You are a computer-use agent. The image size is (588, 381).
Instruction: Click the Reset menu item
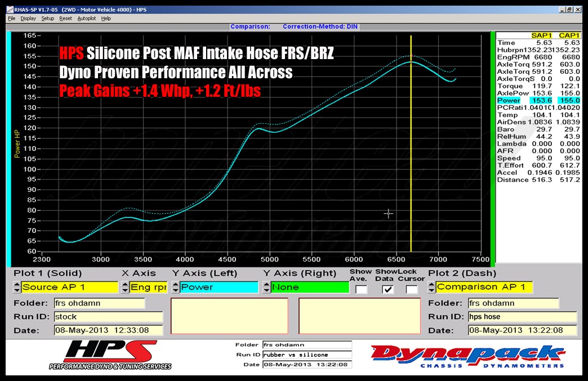click(66, 19)
